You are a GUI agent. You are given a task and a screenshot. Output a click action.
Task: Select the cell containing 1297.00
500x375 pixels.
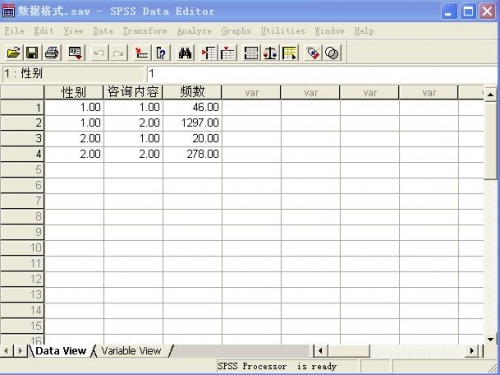point(192,123)
